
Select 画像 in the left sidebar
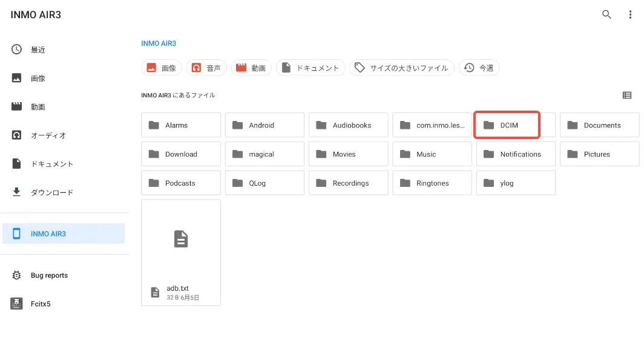tap(38, 78)
